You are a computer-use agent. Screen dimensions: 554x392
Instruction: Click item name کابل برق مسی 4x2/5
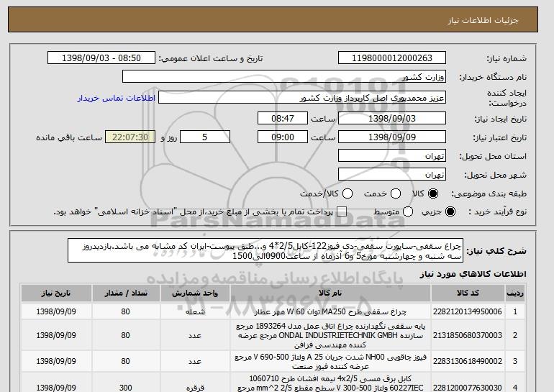pos(330,383)
